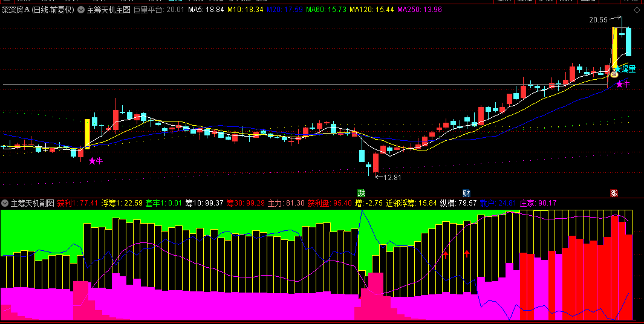644x324 pixels.
Task: Click the magenta MA250: 13.96 label
Action: coord(419,10)
